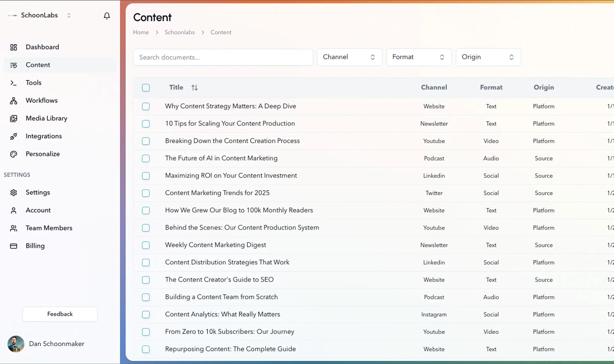This screenshot has width=614, height=364.
Task: Navigate to Home via the breadcrumb link
Action: click(141, 32)
